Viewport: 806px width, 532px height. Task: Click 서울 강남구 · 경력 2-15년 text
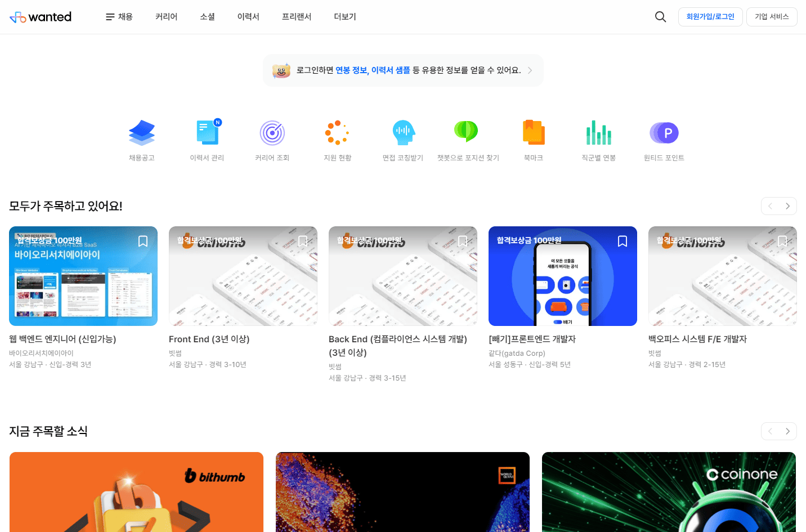tap(687, 364)
